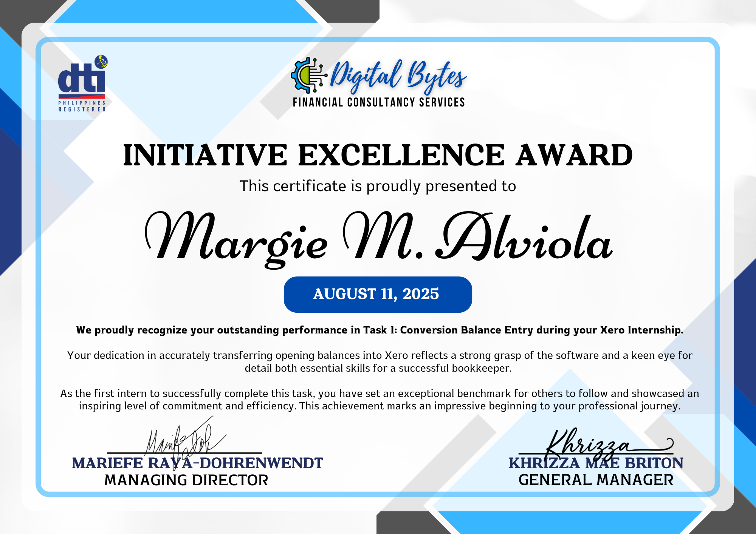Click the name Khrizza Mae Briton
The image size is (756, 534).
click(596, 463)
